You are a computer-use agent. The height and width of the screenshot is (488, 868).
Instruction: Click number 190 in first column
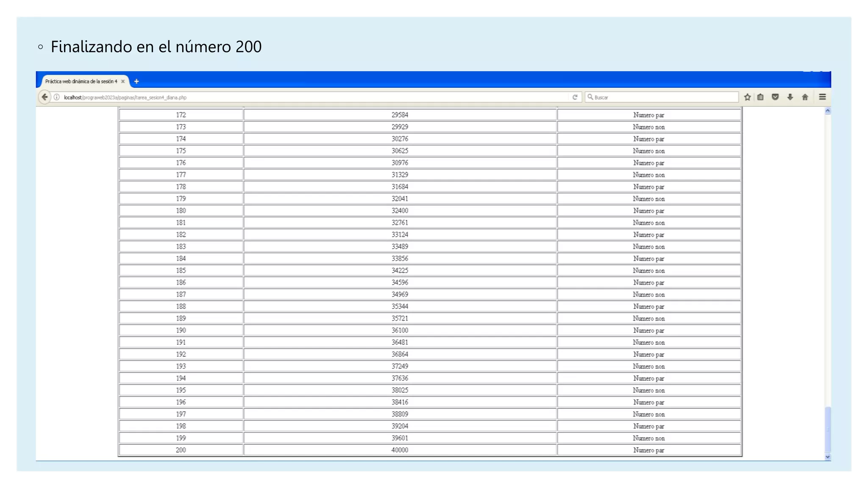[x=181, y=330]
